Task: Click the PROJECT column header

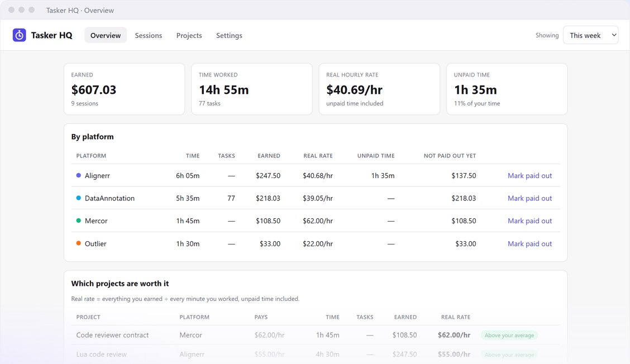Action: click(88, 317)
